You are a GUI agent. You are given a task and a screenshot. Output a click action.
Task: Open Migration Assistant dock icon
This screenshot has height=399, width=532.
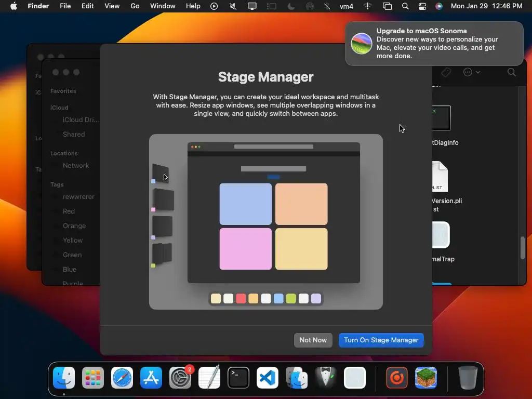[x=297, y=378]
